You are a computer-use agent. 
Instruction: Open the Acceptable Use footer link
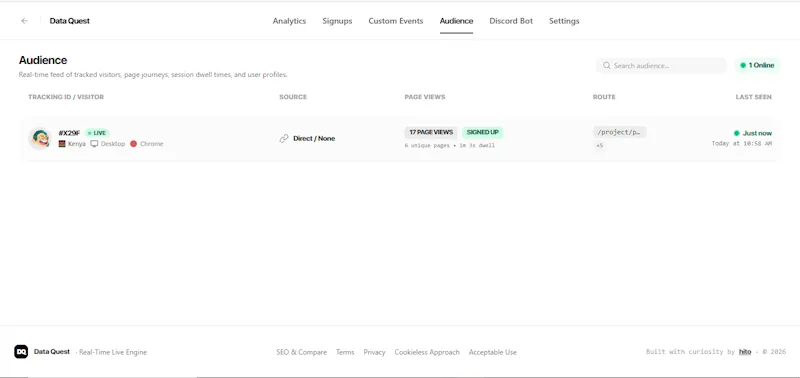(493, 352)
